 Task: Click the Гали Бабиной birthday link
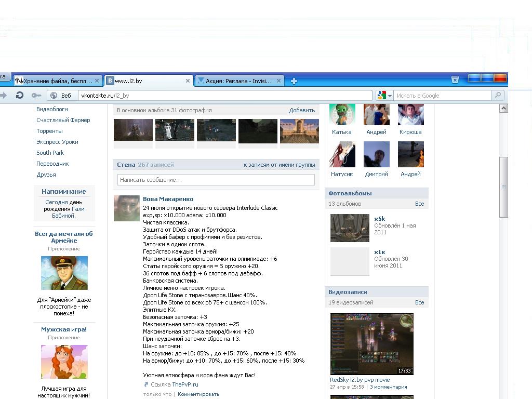[68, 212]
